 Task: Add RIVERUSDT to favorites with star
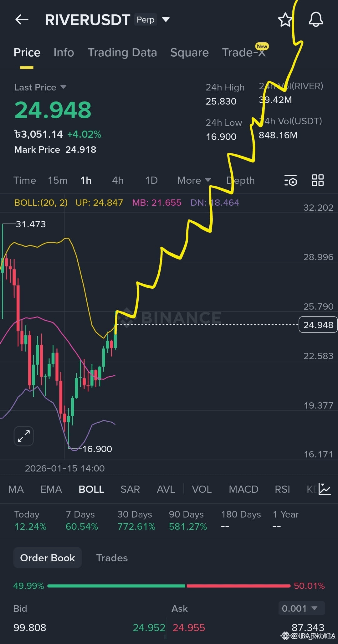[x=285, y=20]
